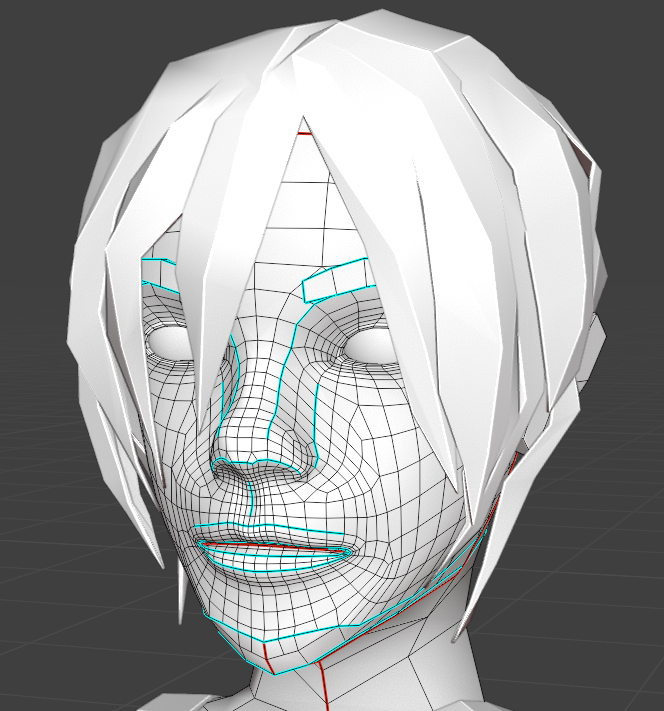This screenshot has width=664, height=711.
Task: Click the fully visible eyebrow mesh block
Action: [x=338, y=280]
